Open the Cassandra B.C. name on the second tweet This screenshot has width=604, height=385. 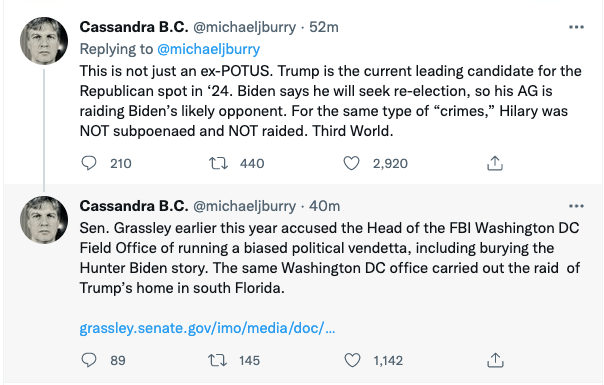[134, 206]
